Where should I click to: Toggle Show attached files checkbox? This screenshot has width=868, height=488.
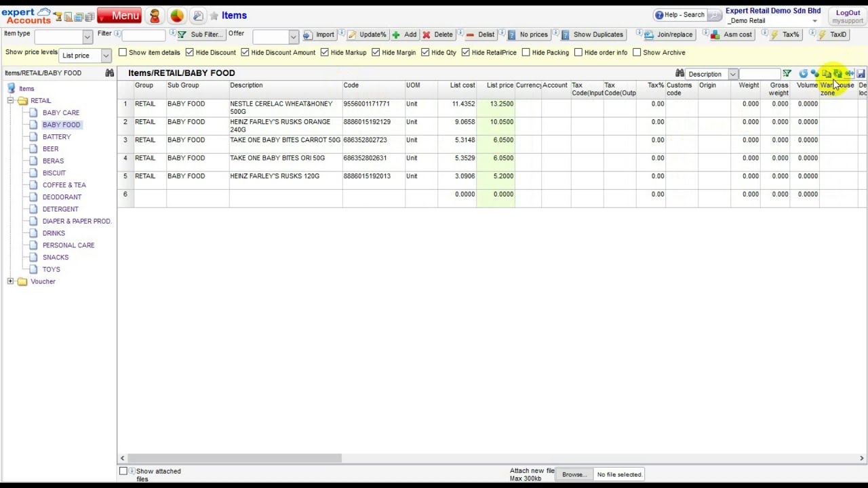tap(123, 471)
